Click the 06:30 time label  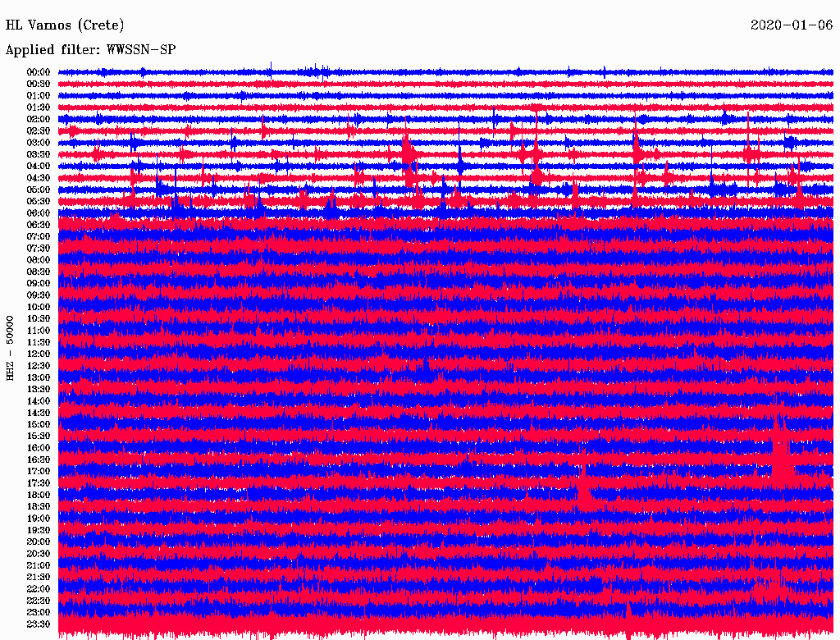click(x=39, y=225)
